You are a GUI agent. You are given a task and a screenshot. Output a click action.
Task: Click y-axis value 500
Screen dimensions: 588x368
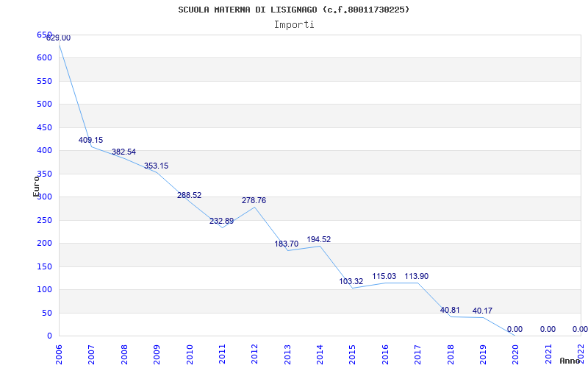pyautogui.click(x=44, y=104)
